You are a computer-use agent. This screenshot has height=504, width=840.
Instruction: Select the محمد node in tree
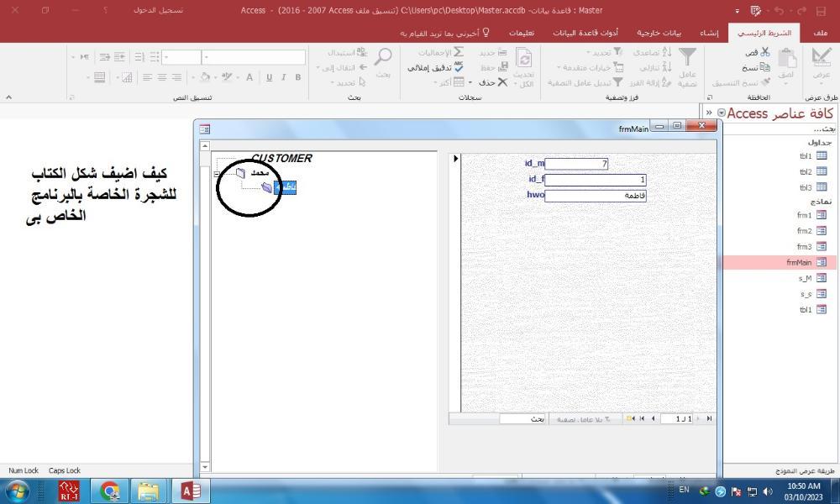click(260, 173)
